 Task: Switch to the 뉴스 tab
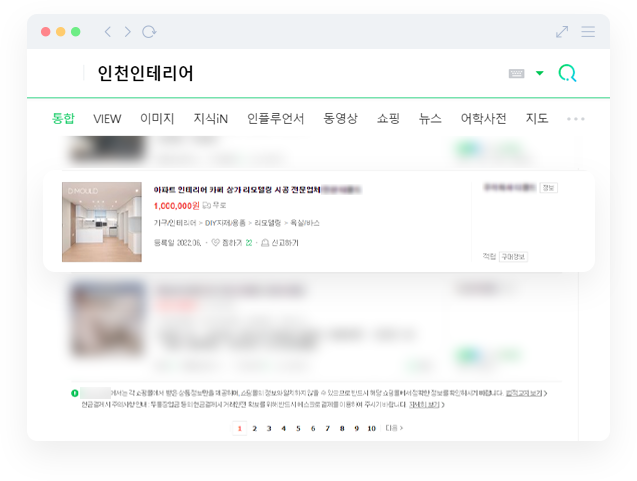click(430, 119)
